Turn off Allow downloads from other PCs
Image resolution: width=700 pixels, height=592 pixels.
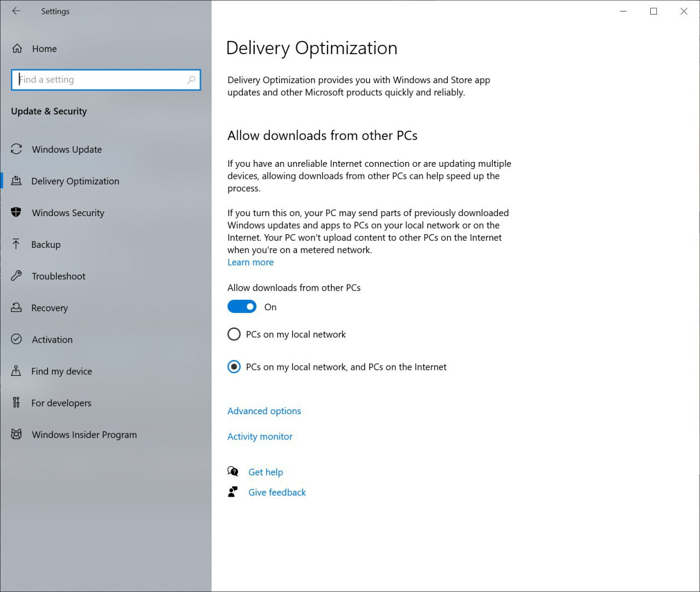[x=242, y=306]
